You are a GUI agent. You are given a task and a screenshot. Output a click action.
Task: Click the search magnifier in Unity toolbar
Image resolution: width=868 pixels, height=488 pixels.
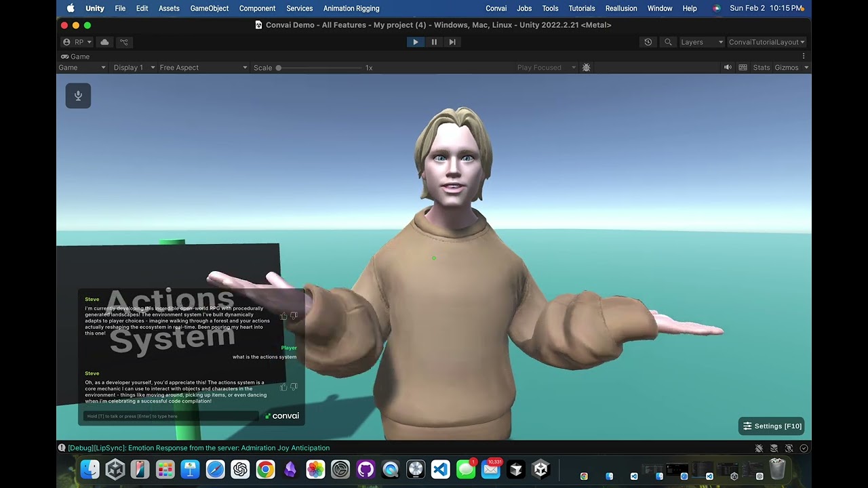tap(668, 42)
